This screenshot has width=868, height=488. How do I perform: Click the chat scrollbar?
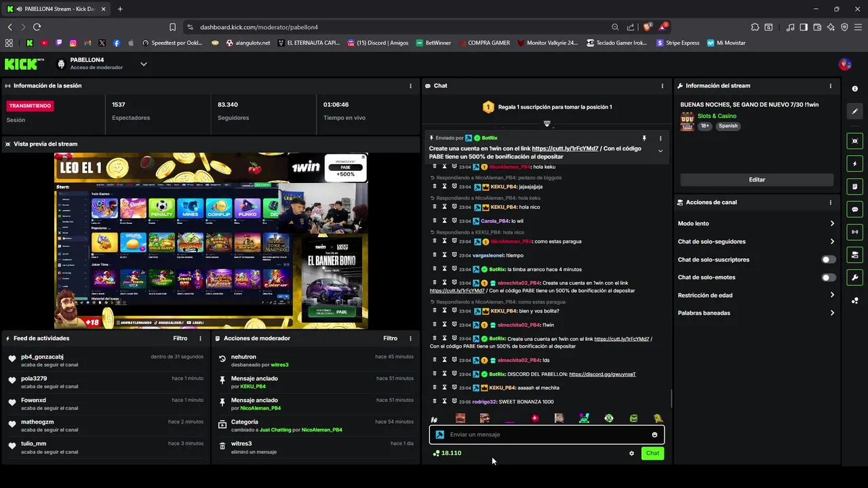tap(672, 399)
